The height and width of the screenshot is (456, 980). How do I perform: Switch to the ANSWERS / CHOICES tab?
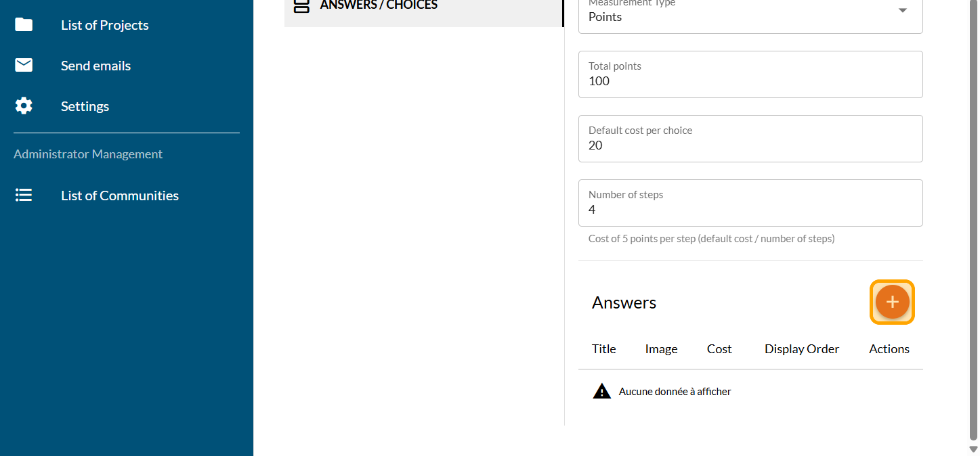point(378,6)
